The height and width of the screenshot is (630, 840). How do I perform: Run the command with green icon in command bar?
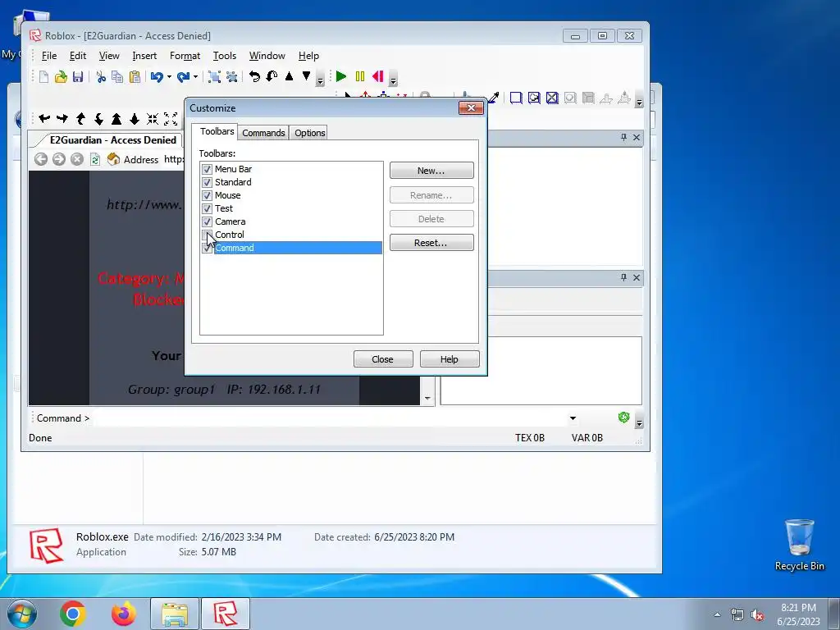[623, 418]
